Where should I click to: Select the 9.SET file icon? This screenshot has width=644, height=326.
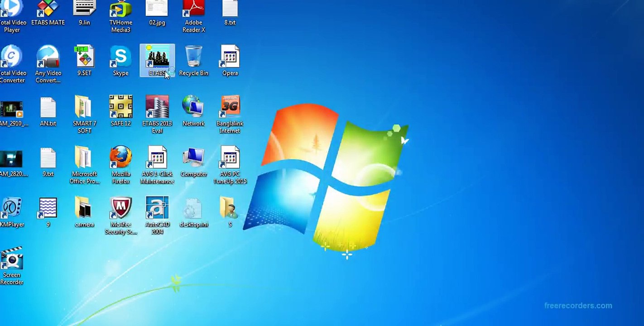[x=84, y=60]
